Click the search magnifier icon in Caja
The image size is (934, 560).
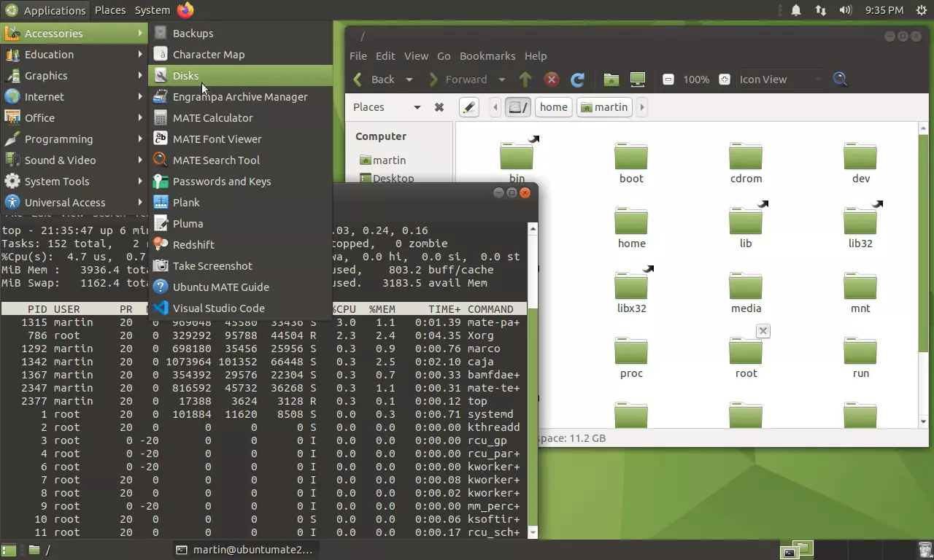coord(840,79)
